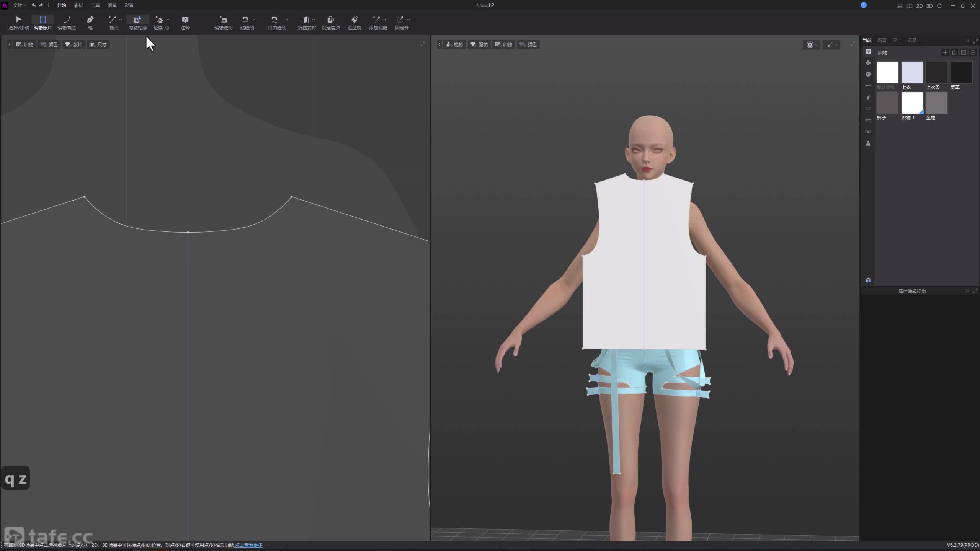The width and height of the screenshot is (980, 551).
Task: Open the fabric category icon in side strip
Action: pos(869,51)
